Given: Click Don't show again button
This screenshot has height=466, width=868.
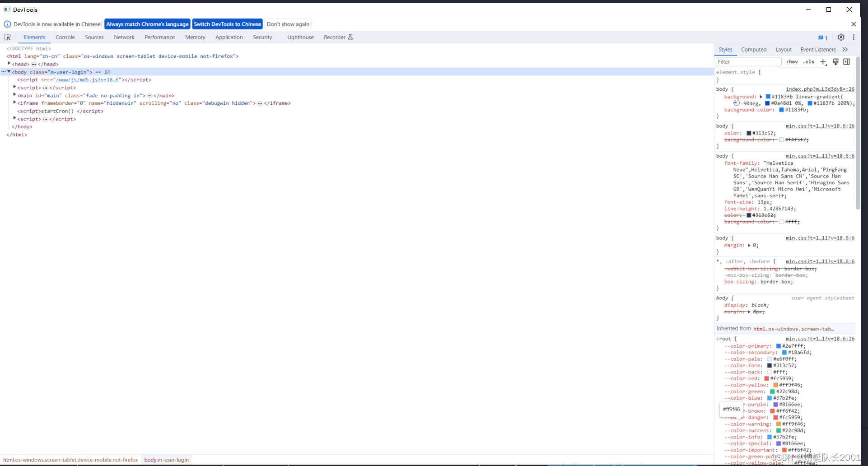Looking at the screenshot, I should point(288,24).
